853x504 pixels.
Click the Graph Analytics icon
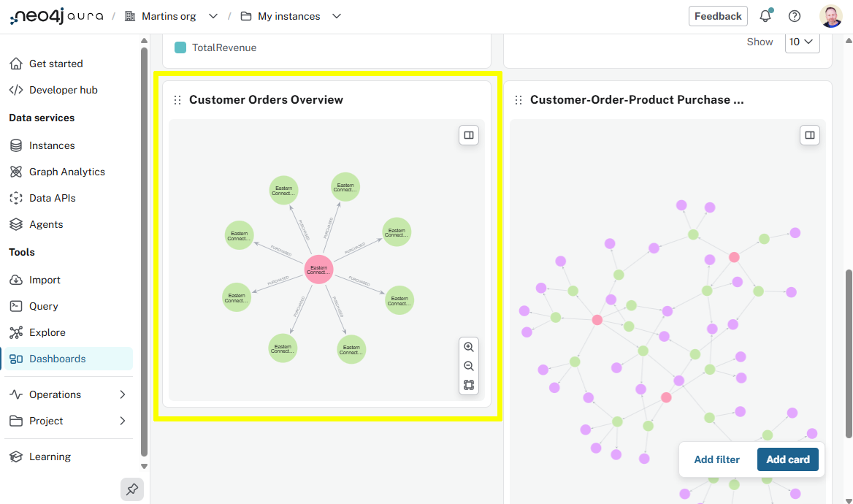click(x=16, y=171)
